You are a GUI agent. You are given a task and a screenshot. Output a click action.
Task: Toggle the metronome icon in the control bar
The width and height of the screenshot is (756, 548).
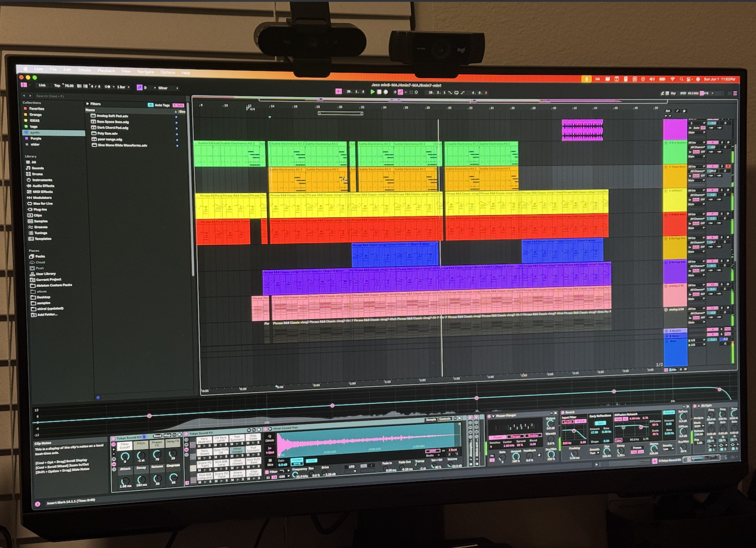pos(107,87)
